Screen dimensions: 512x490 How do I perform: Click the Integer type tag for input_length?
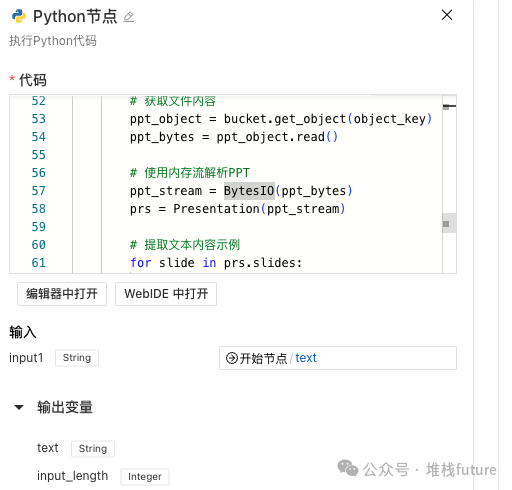tap(145, 477)
